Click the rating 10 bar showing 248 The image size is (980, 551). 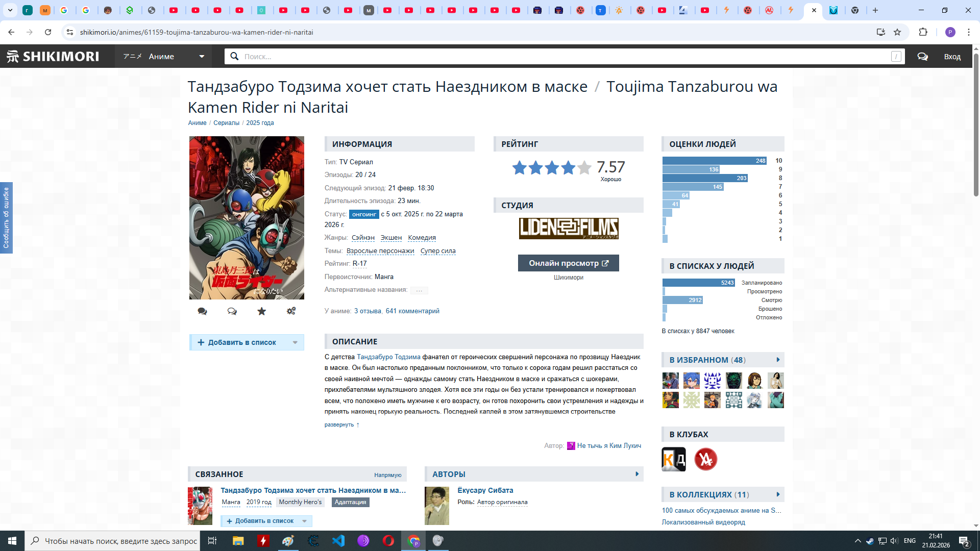[x=714, y=161]
